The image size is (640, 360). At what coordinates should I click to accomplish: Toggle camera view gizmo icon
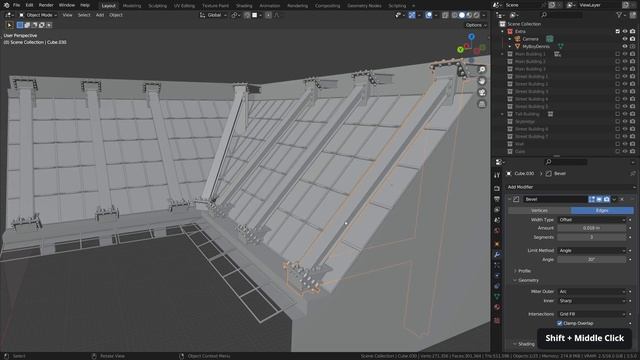(x=482, y=92)
